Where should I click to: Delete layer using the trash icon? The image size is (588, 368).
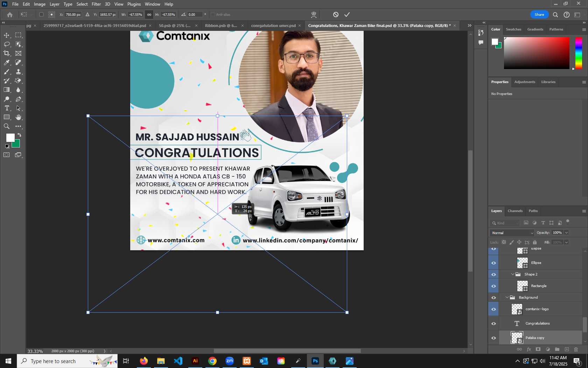pos(576,349)
